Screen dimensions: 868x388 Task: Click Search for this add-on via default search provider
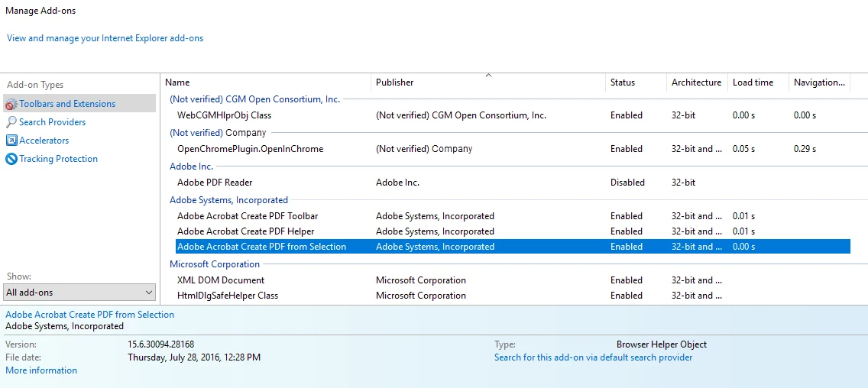click(594, 357)
